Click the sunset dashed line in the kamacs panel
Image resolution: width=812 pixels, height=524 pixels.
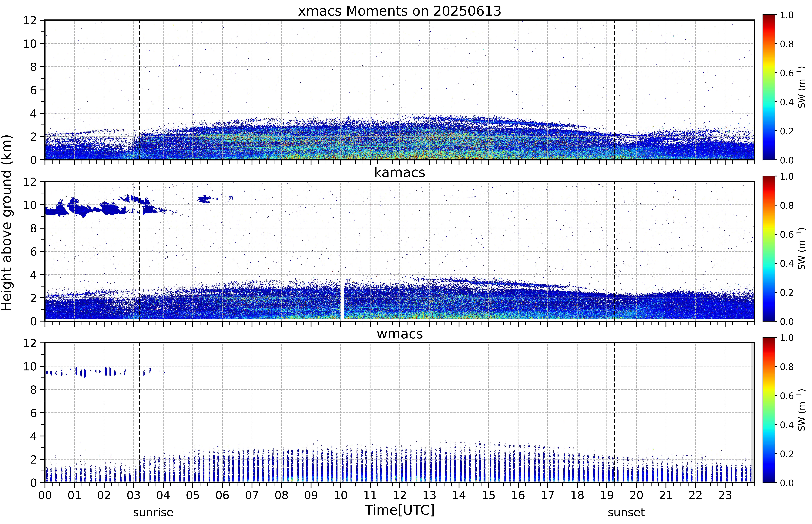coord(614,251)
